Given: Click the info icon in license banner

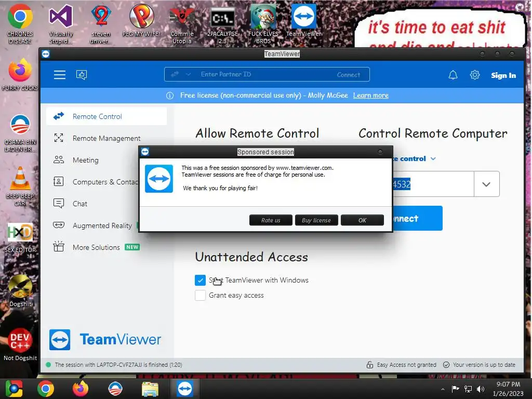Looking at the screenshot, I should pos(170,96).
